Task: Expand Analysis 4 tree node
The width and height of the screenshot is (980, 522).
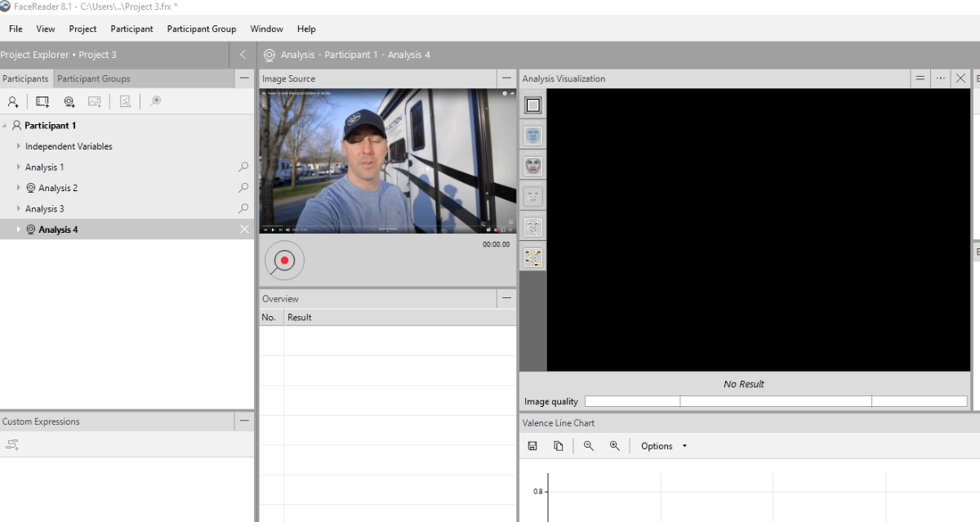Action: click(19, 230)
